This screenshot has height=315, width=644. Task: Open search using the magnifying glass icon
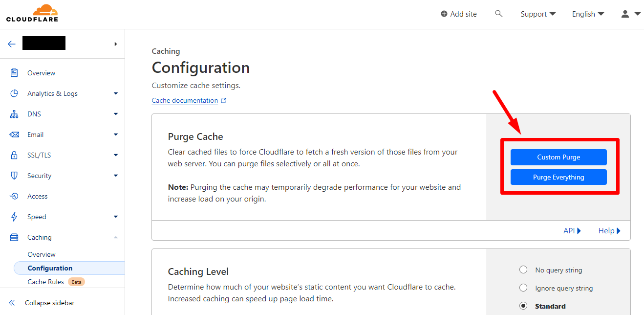pyautogui.click(x=498, y=14)
